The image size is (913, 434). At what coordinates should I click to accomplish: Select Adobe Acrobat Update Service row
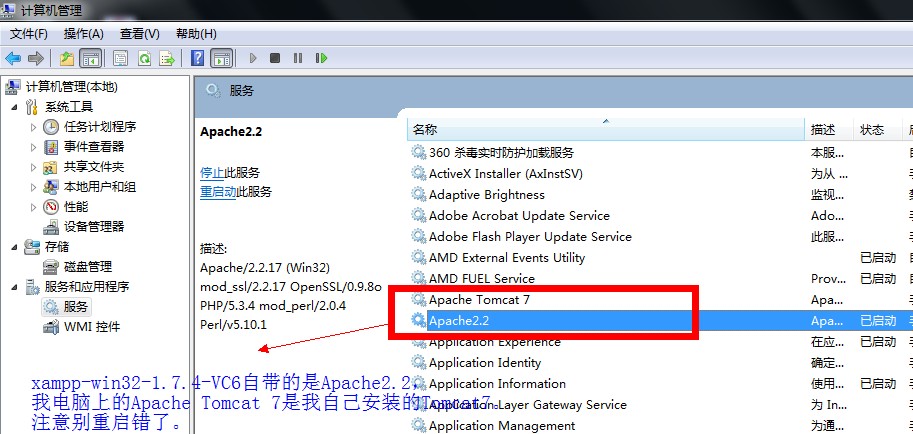(x=519, y=216)
